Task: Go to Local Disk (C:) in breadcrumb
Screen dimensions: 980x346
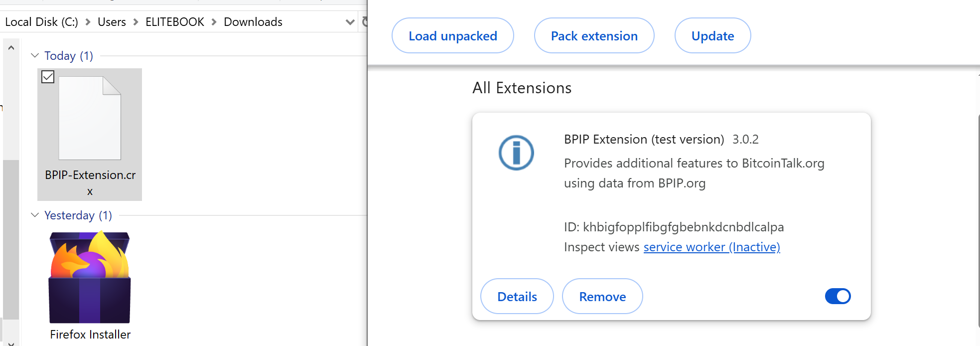Action: pyautogui.click(x=41, y=22)
